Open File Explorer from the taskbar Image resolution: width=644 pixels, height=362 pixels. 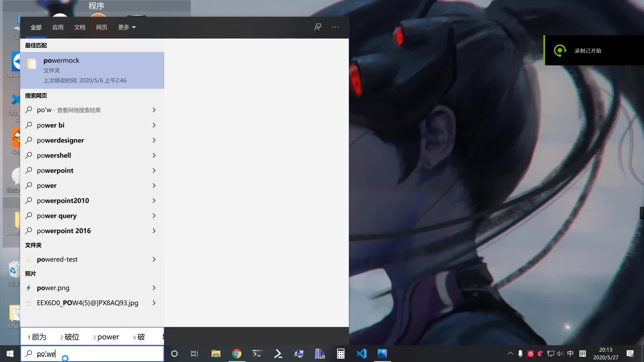(x=216, y=354)
